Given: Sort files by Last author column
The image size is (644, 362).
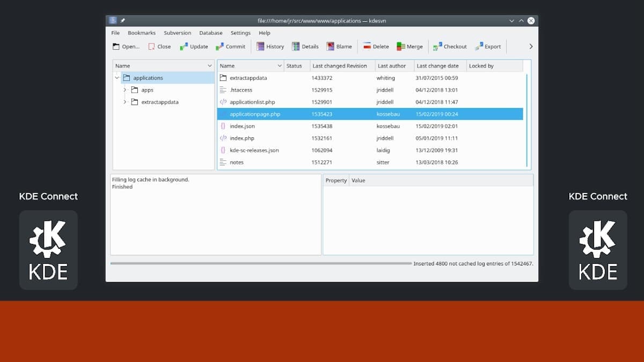Looking at the screenshot, I should click(x=392, y=66).
